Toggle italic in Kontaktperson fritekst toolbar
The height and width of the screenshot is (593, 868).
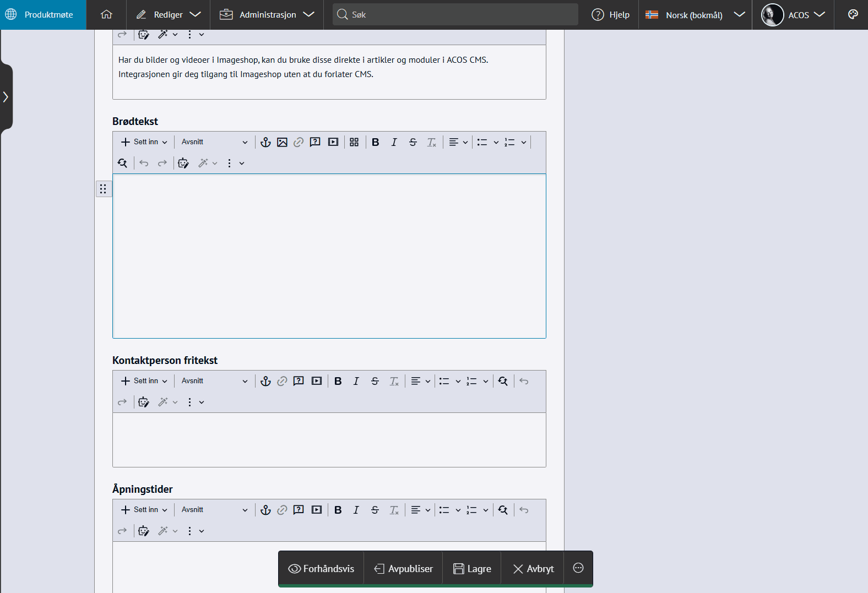pos(356,381)
